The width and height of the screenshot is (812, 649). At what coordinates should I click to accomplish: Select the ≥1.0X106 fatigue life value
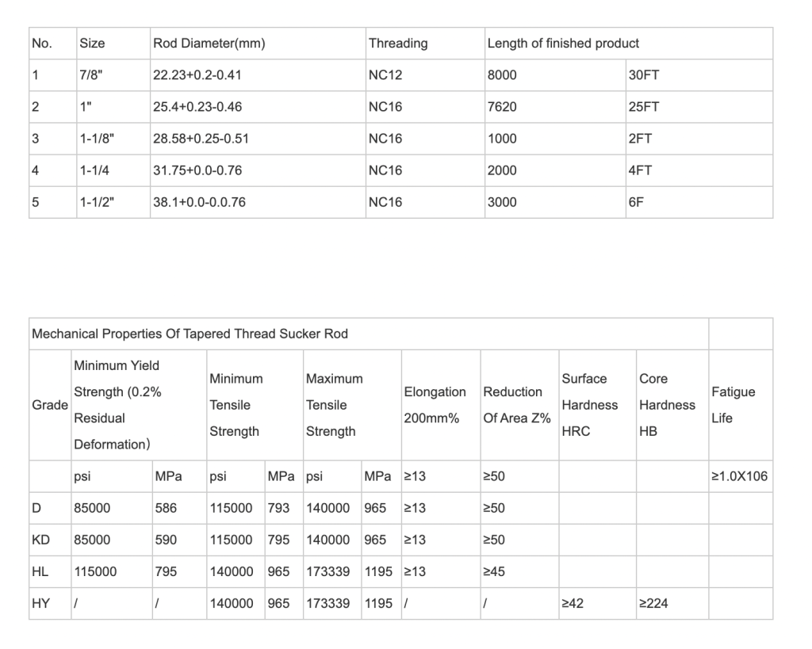coord(739,477)
